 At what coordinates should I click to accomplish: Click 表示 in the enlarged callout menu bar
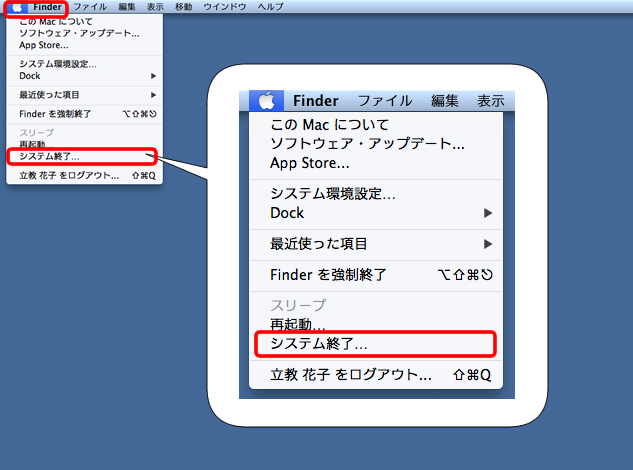(490, 101)
